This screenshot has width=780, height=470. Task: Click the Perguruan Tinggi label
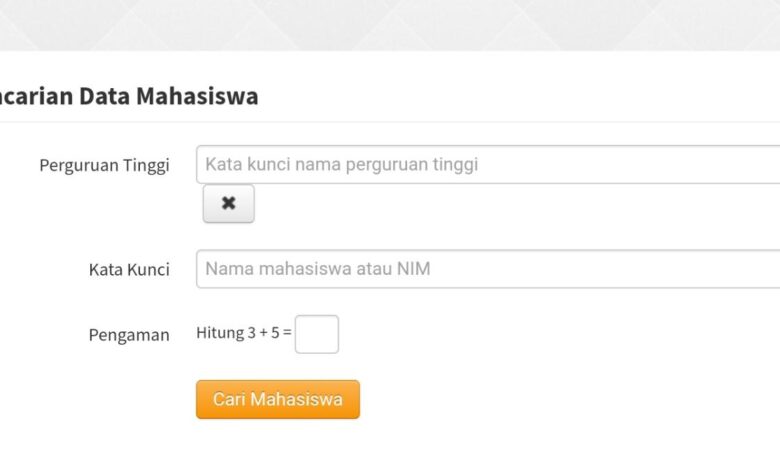point(104,165)
